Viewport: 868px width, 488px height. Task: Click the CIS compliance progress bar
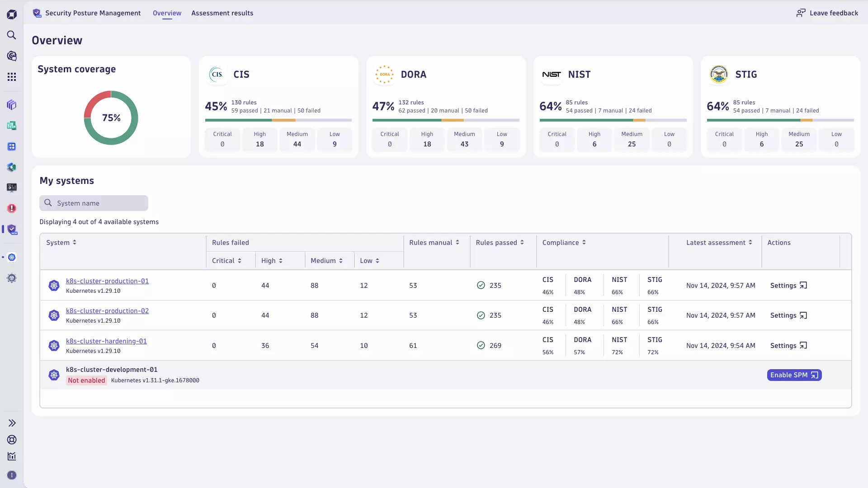click(278, 120)
